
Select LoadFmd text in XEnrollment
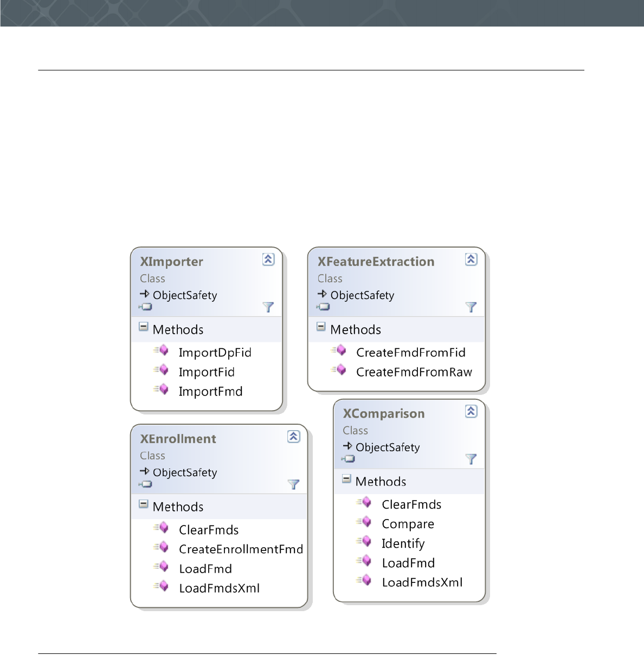205,569
